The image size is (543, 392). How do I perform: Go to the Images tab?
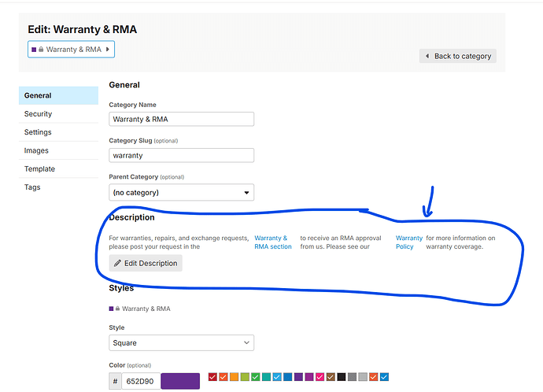click(58, 150)
